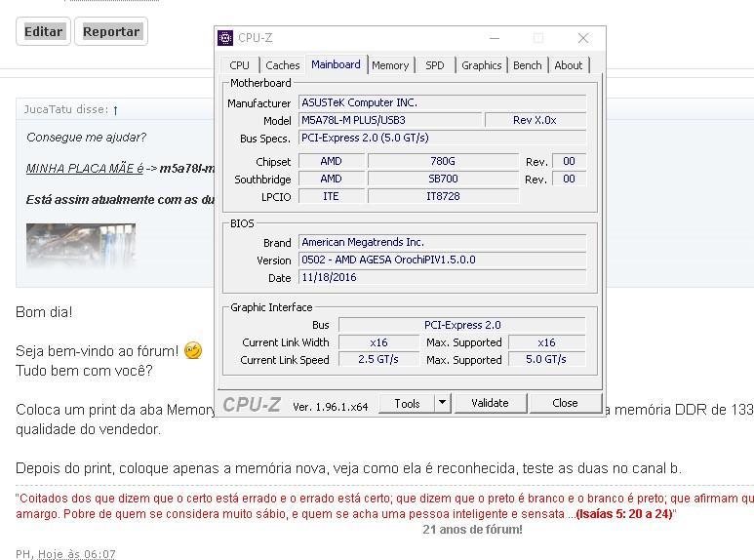Click the up arrow next to JucaTatu disse
Screen dimensions: 754x560
[115, 110]
